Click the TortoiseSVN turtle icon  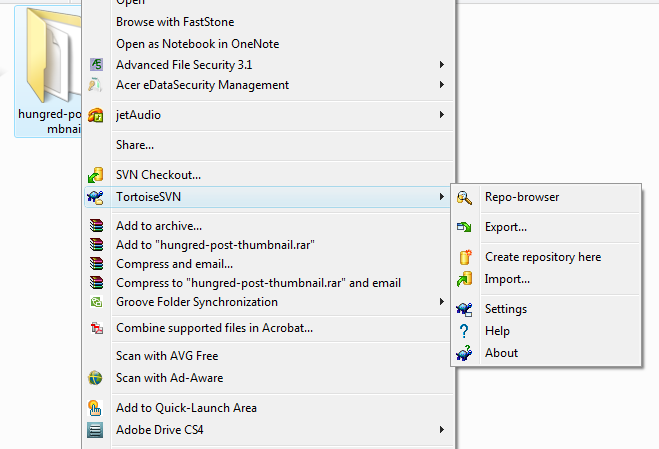click(95, 197)
